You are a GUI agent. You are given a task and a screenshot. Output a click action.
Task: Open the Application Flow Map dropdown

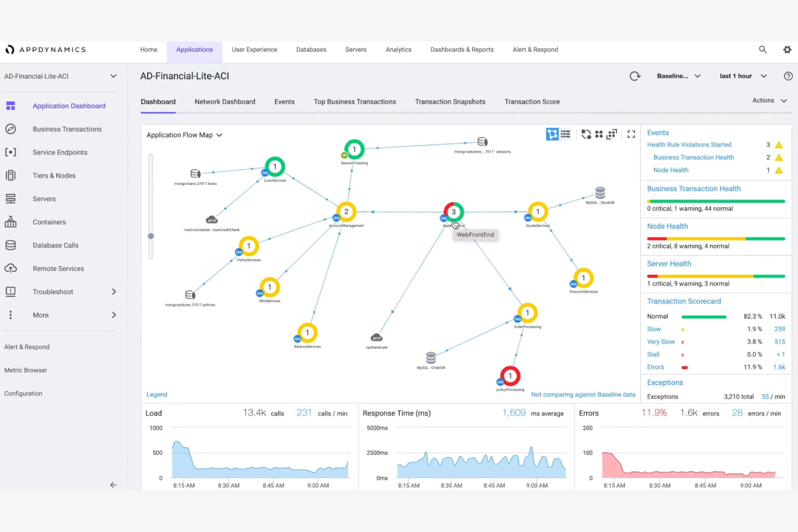[x=184, y=135]
